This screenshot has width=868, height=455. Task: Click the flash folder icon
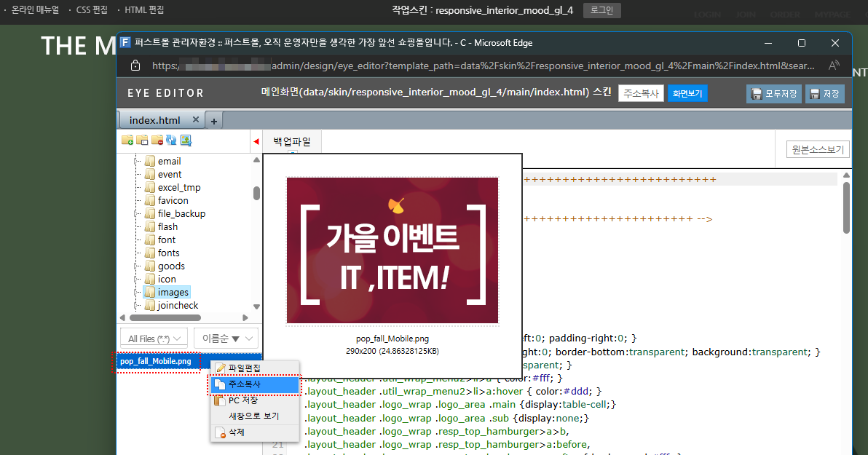pyautogui.click(x=149, y=226)
